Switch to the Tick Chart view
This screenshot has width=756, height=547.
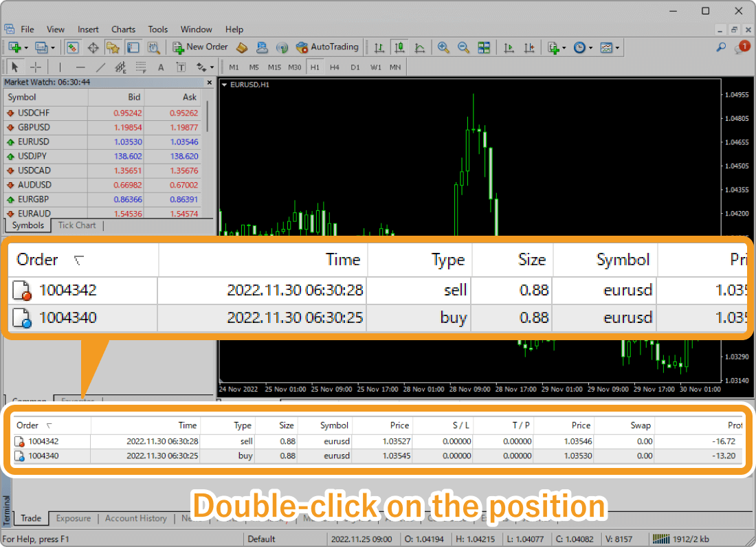pyautogui.click(x=77, y=225)
